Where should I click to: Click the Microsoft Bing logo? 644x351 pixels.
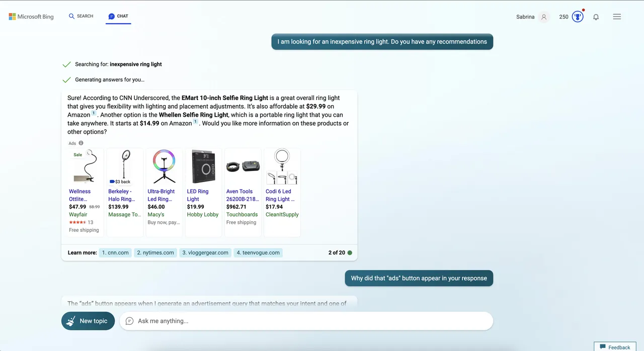[x=31, y=17]
